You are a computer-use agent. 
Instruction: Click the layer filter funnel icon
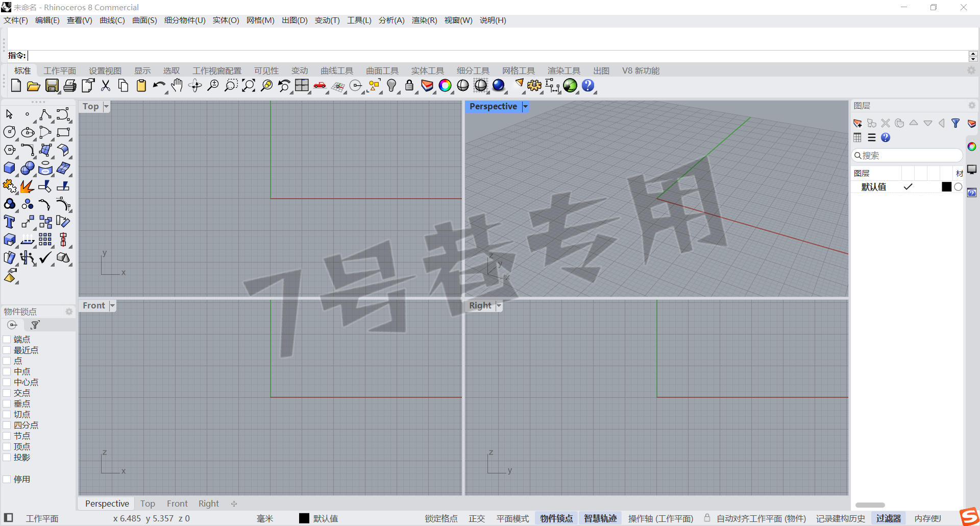click(955, 123)
